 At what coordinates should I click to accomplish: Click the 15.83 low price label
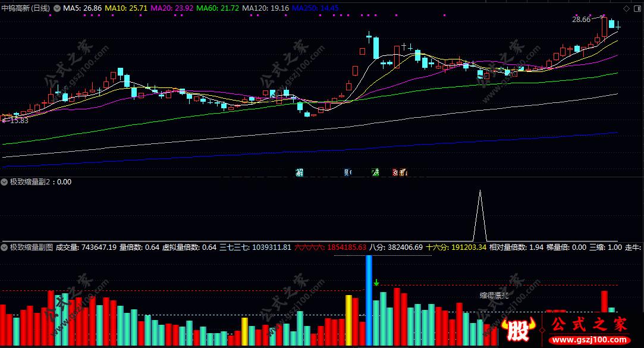19,120
